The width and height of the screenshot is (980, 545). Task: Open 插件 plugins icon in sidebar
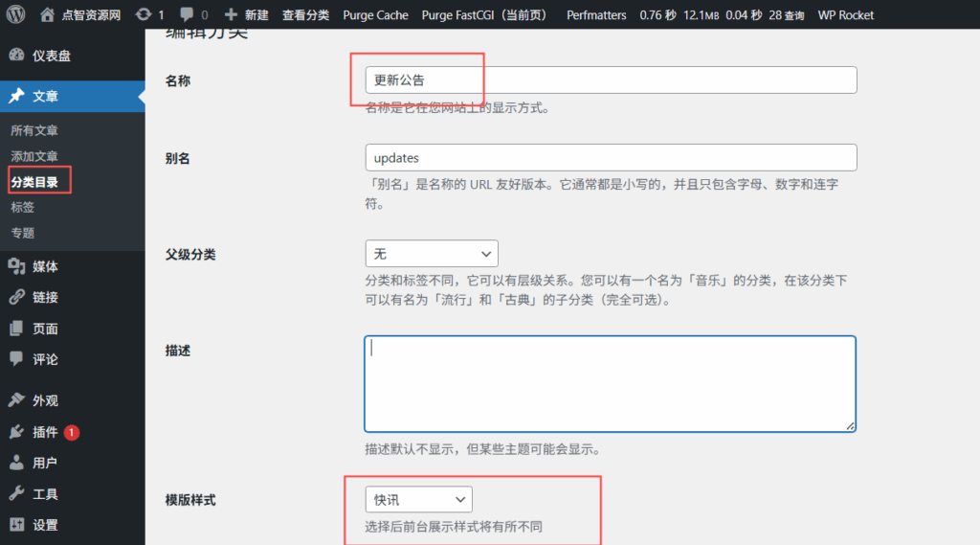(16, 432)
